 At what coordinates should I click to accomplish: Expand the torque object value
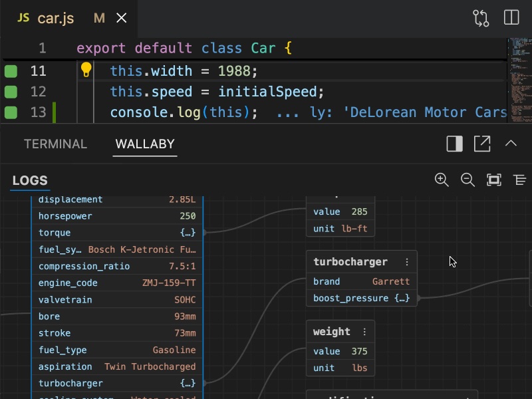tap(188, 233)
